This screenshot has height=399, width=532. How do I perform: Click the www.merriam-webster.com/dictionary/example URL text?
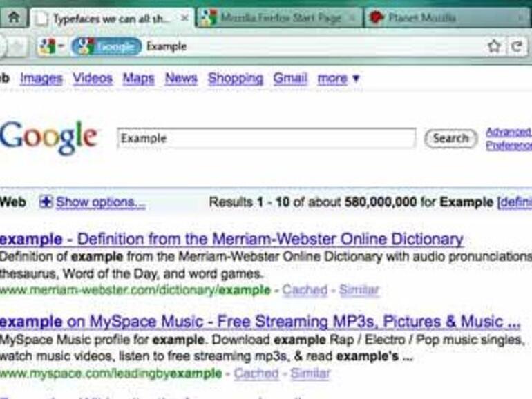[x=135, y=290]
